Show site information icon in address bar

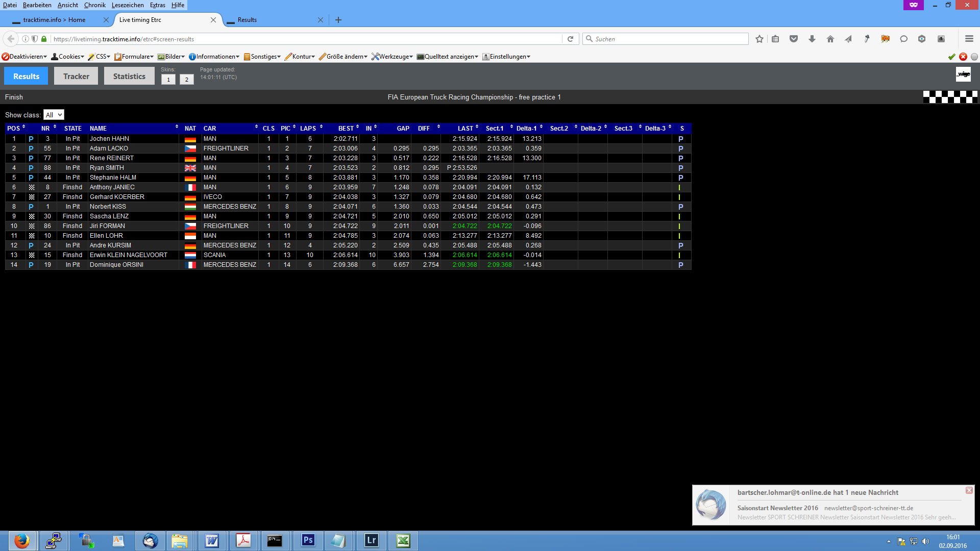(x=25, y=39)
